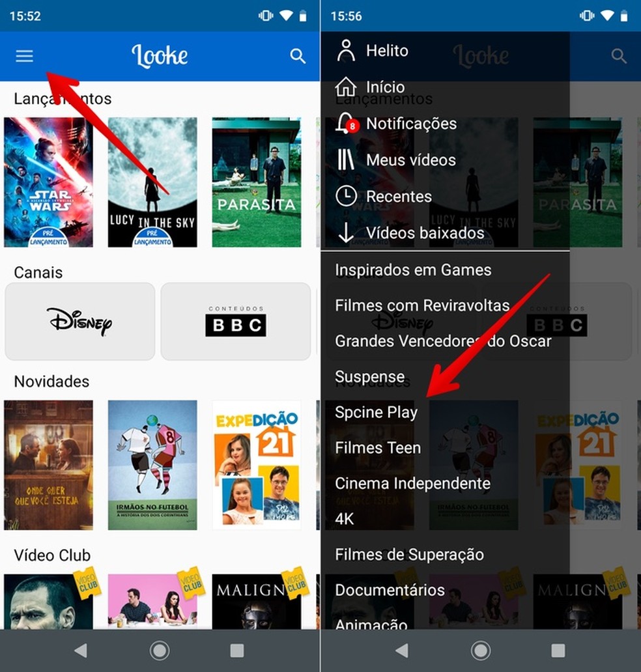Screen dimensions: 641x672
Task: Tap the Vídeo Club section heading
Action: 52,555
